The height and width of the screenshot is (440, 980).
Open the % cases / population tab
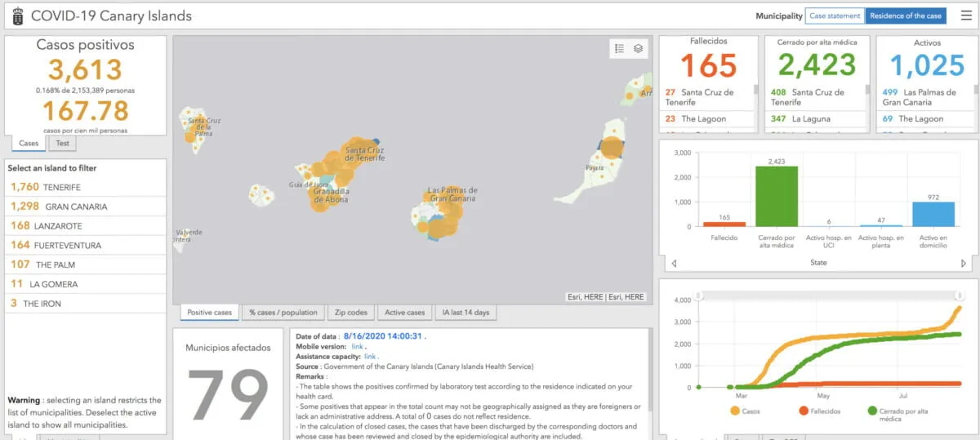pyautogui.click(x=283, y=313)
